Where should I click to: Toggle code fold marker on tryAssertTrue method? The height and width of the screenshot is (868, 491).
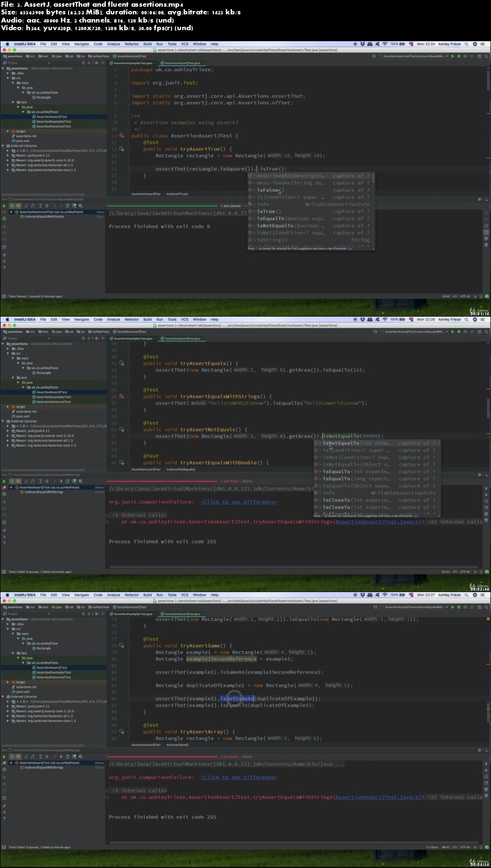coord(129,149)
